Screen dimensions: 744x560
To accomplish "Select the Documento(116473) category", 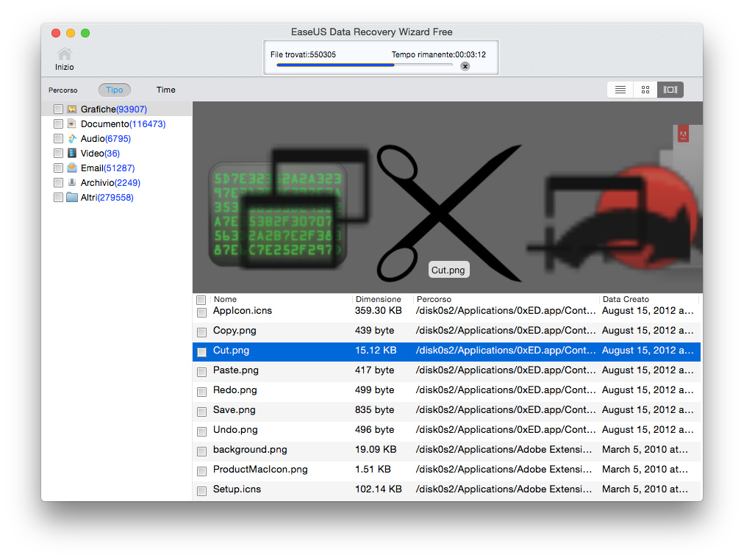I will pos(123,123).
